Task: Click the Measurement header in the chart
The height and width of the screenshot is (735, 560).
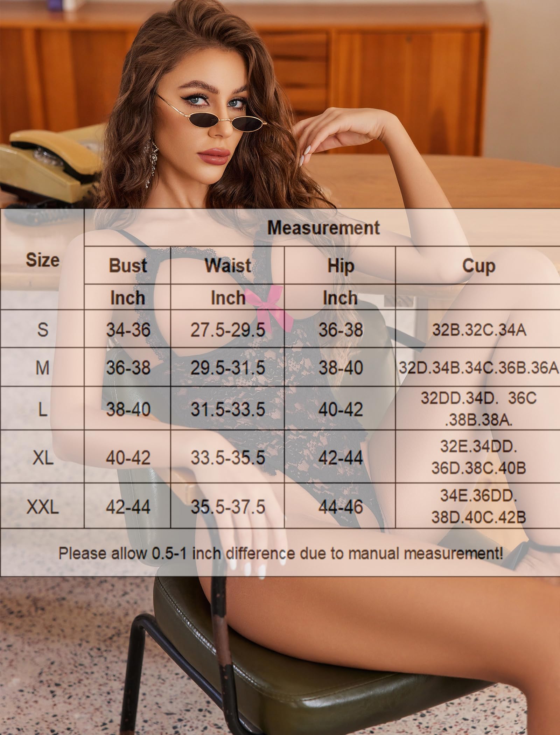Action: (x=323, y=228)
